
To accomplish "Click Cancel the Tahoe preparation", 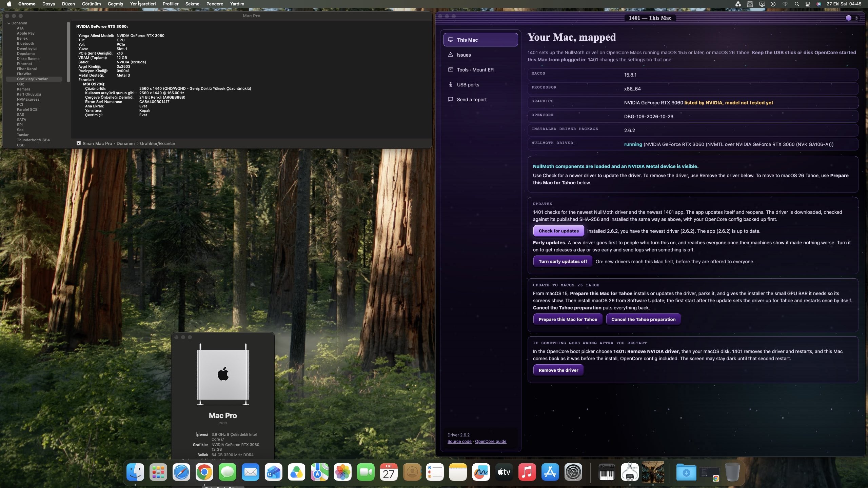I will pos(643,319).
